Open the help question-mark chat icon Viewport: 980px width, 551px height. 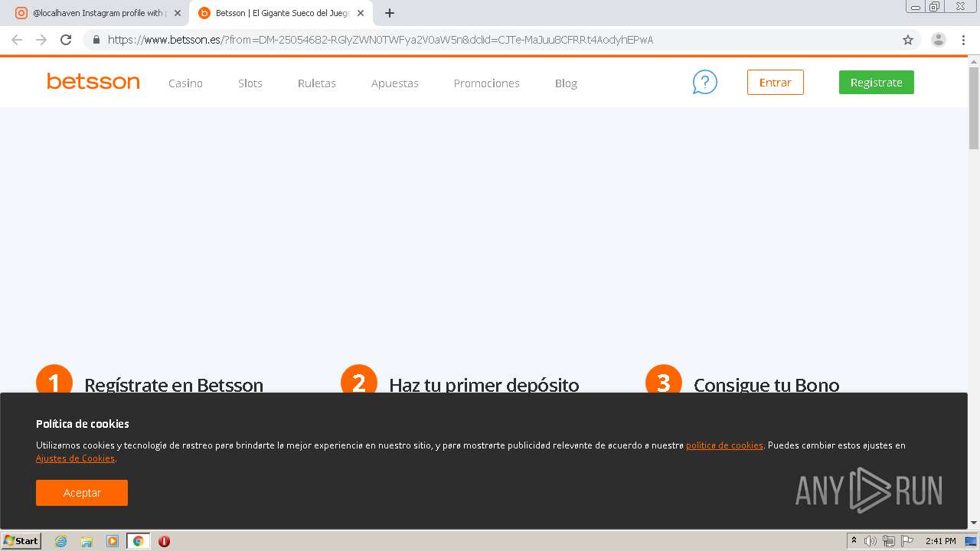(x=704, y=82)
